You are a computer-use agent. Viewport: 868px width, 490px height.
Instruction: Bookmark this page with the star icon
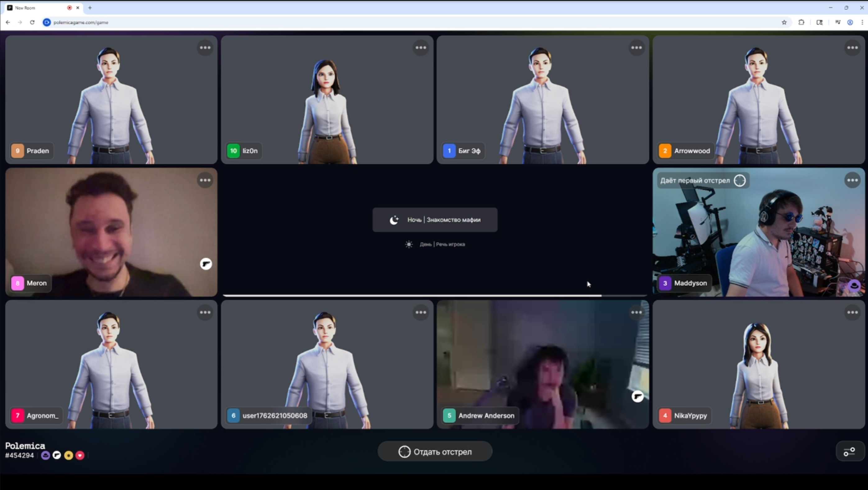784,22
